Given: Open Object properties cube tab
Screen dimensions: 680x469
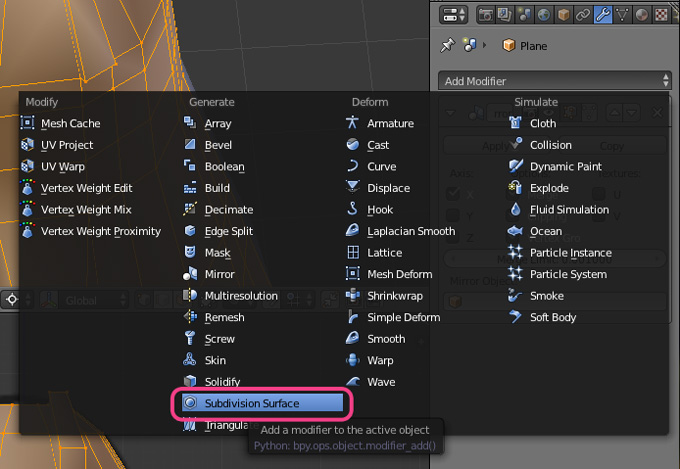Looking at the screenshot, I should [563, 15].
